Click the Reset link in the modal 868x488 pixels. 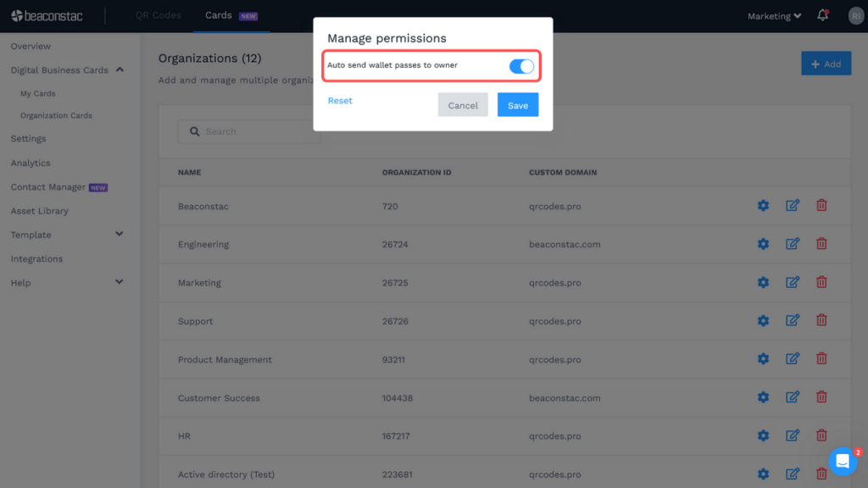(x=339, y=100)
